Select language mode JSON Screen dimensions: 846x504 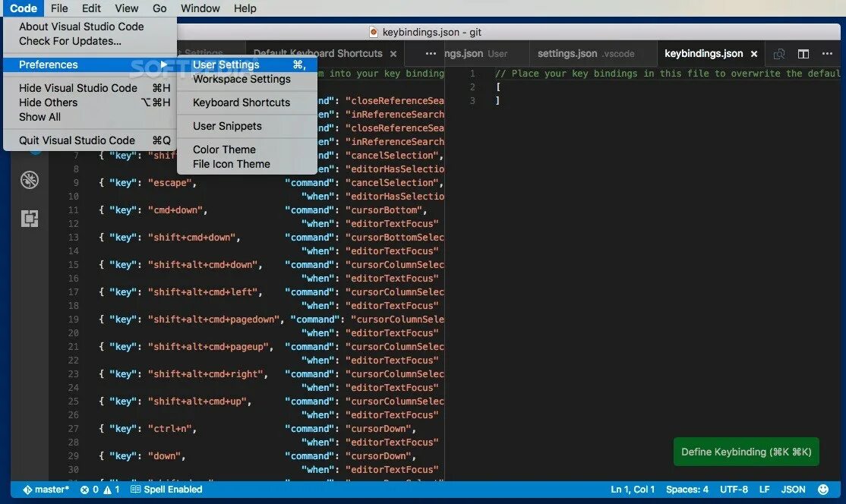tap(793, 490)
